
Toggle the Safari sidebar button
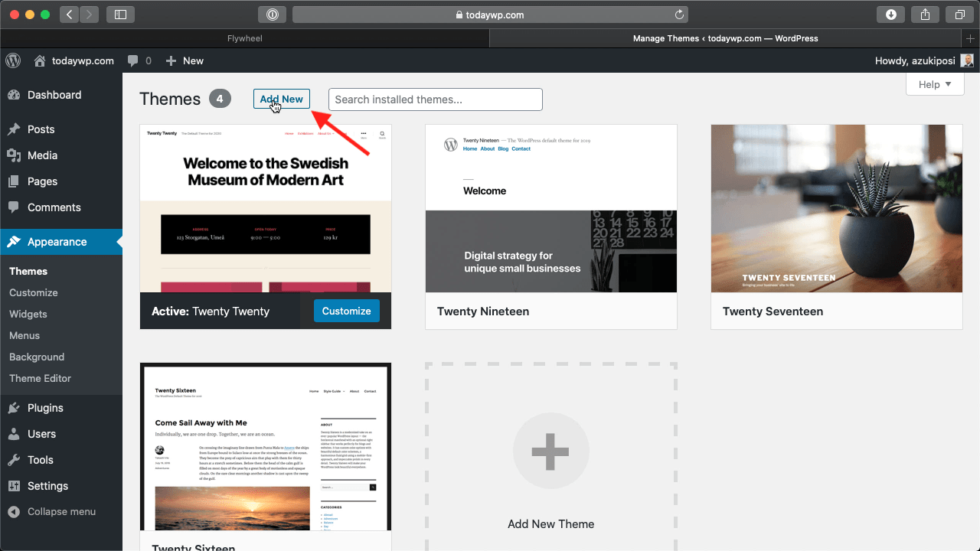pyautogui.click(x=121, y=15)
